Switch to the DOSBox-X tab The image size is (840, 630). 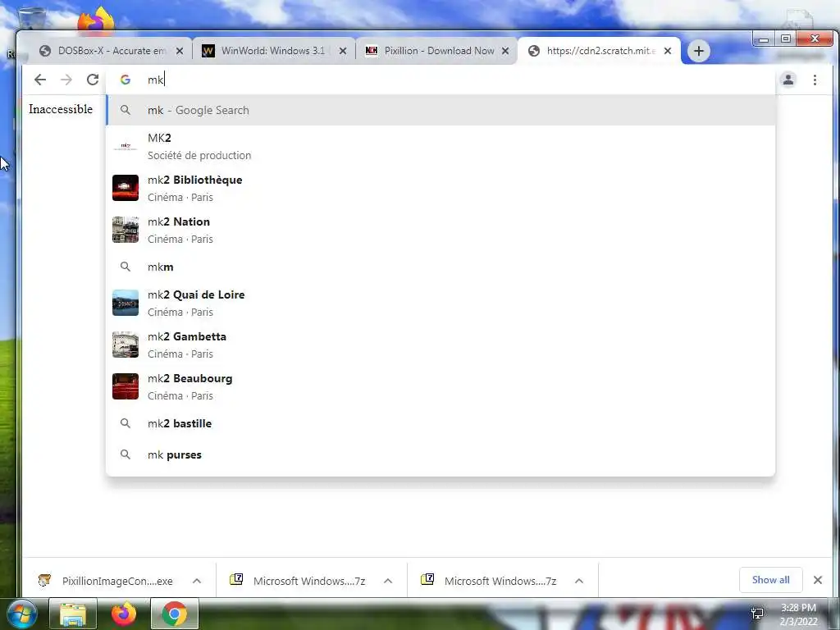(x=110, y=51)
